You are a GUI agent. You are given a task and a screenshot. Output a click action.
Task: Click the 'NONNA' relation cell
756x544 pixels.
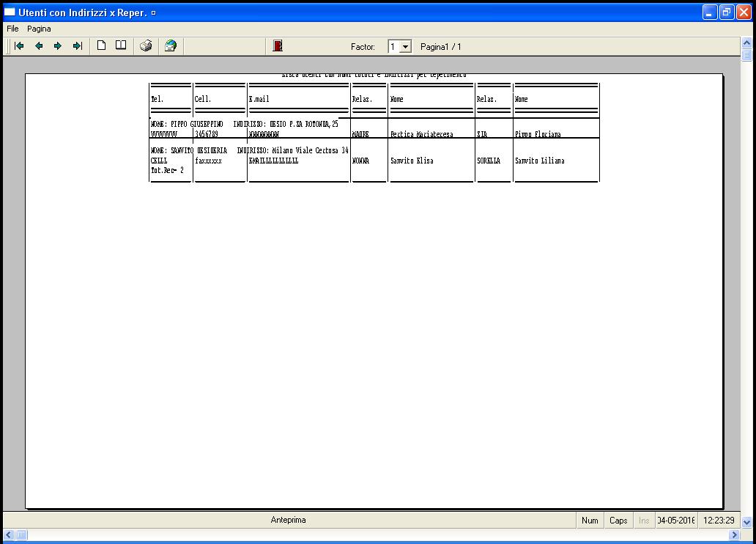[360, 161]
